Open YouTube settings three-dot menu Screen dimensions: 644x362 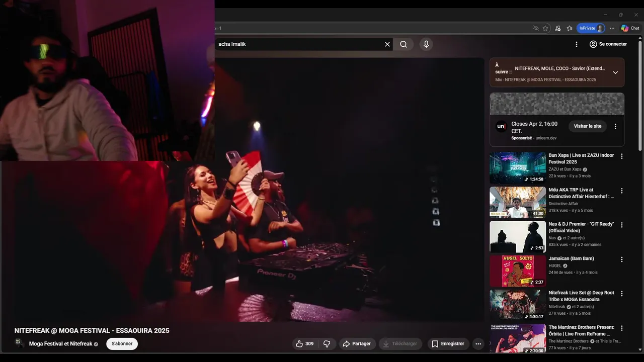point(577,44)
